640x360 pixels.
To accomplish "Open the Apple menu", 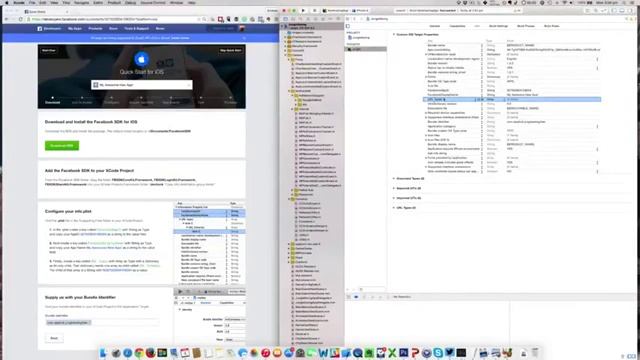I will point(7,2).
